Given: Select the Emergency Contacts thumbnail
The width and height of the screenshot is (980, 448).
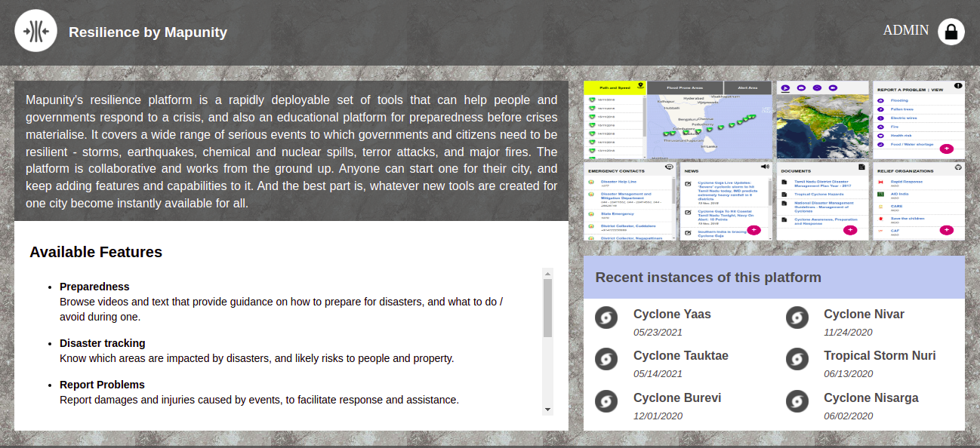Looking at the screenshot, I should [x=630, y=201].
